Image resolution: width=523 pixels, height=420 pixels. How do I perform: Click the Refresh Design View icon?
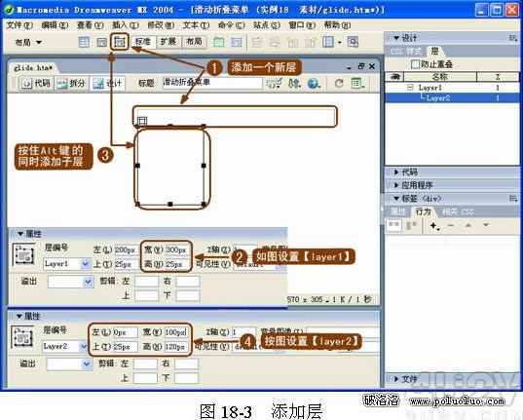click(x=339, y=83)
